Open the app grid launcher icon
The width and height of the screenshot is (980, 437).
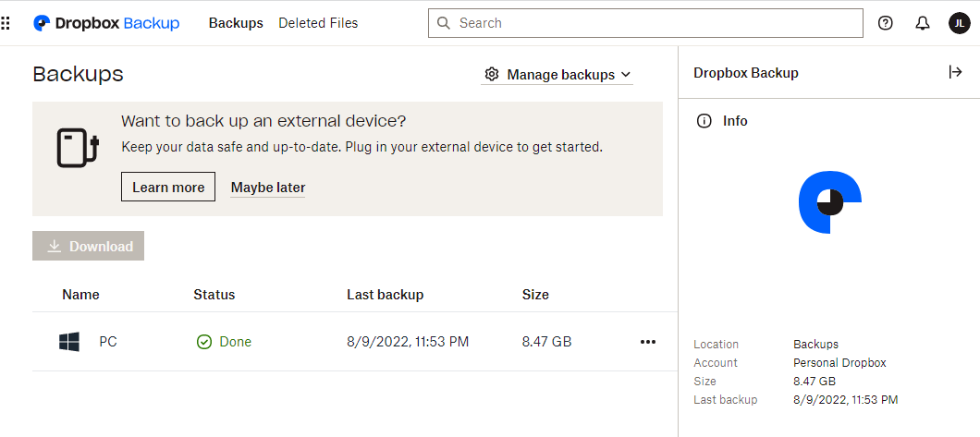click(x=5, y=24)
